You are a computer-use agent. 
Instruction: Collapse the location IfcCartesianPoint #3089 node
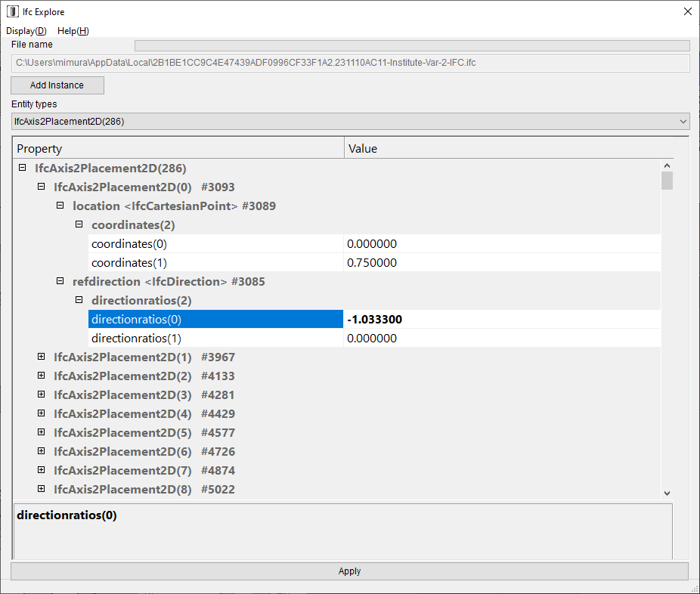point(60,206)
